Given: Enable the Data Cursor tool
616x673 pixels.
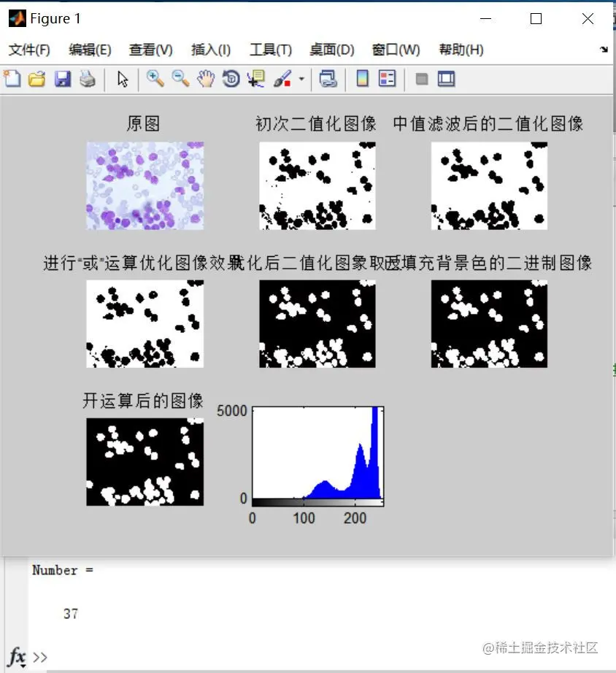Looking at the screenshot, I should (x=256, y=79).
